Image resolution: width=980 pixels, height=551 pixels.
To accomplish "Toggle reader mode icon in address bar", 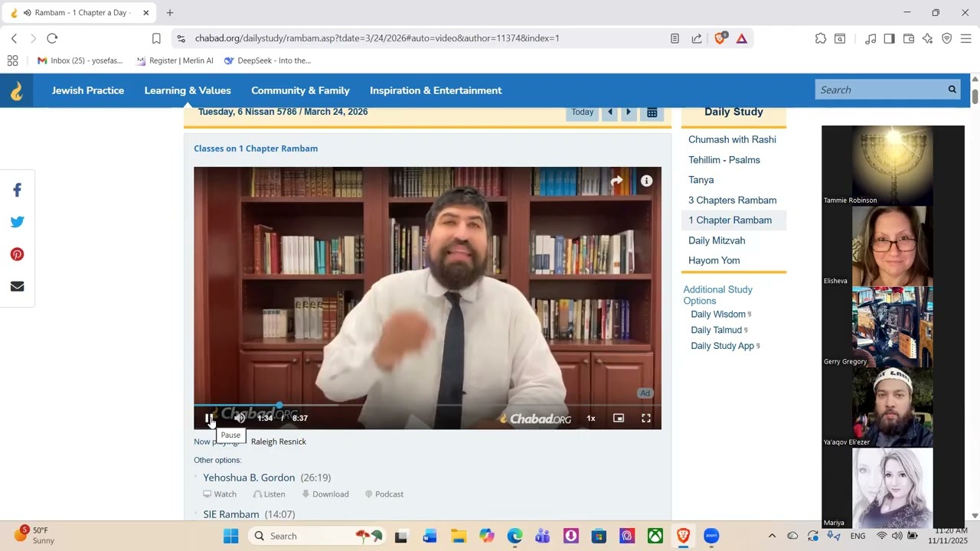I will 675,38.
